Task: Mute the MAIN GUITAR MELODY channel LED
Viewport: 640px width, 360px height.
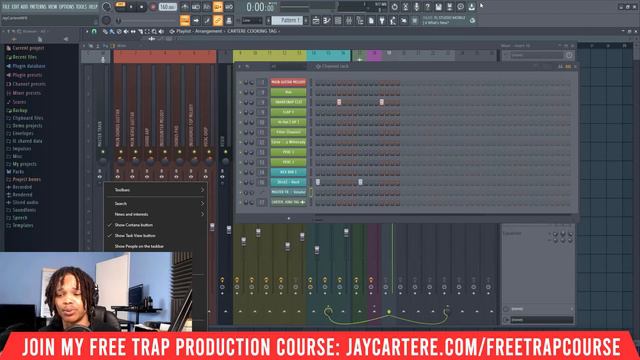Action: 241,82
